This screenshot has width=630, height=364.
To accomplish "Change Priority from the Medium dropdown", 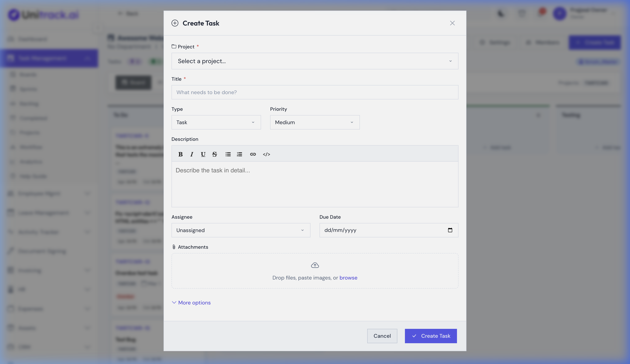I will click(x=314, y=122).
